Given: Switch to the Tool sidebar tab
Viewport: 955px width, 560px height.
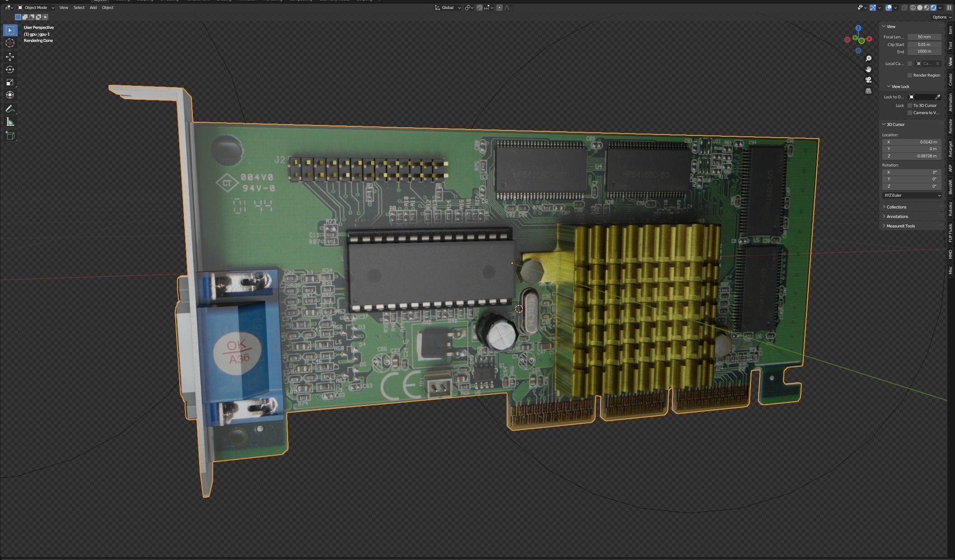Looking at the screenshot, I should click(950, 43).
